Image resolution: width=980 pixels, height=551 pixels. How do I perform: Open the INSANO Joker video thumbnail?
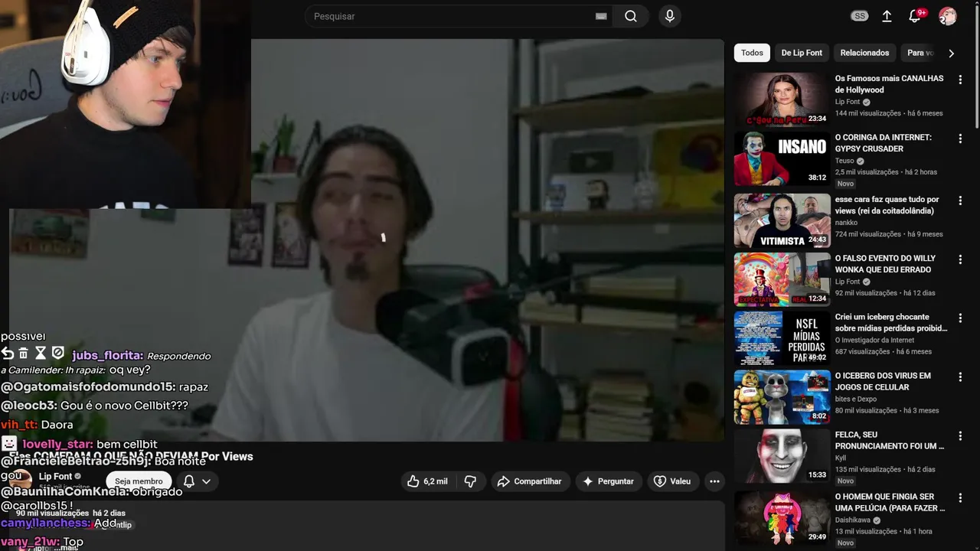click(x=782, y=158)
